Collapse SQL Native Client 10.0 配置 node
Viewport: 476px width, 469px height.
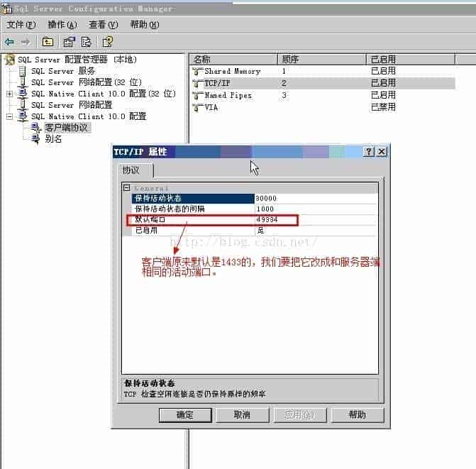coord(9,116)
